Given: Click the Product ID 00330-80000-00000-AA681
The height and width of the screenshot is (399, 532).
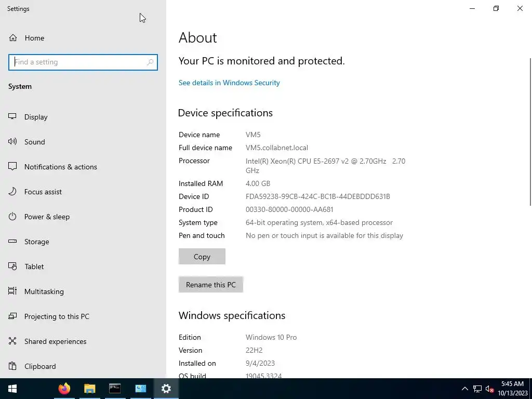Looking at the screenshot, I should coord(289,209).
